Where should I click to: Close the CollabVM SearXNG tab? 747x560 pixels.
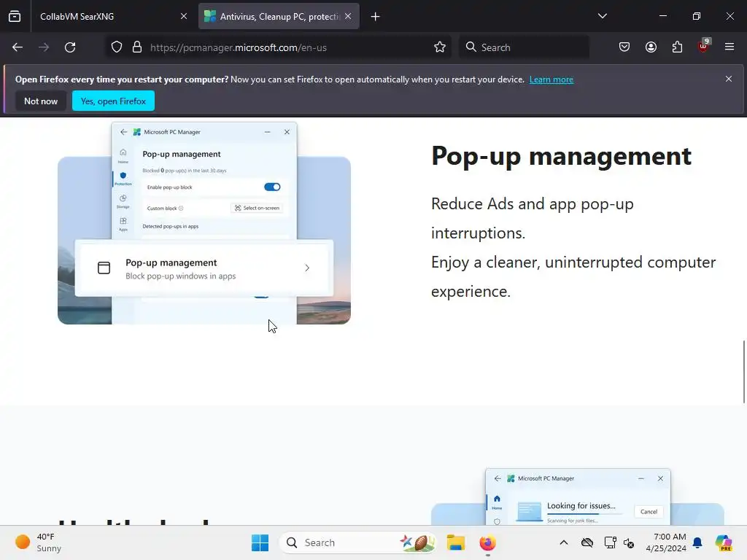[184, 16]
